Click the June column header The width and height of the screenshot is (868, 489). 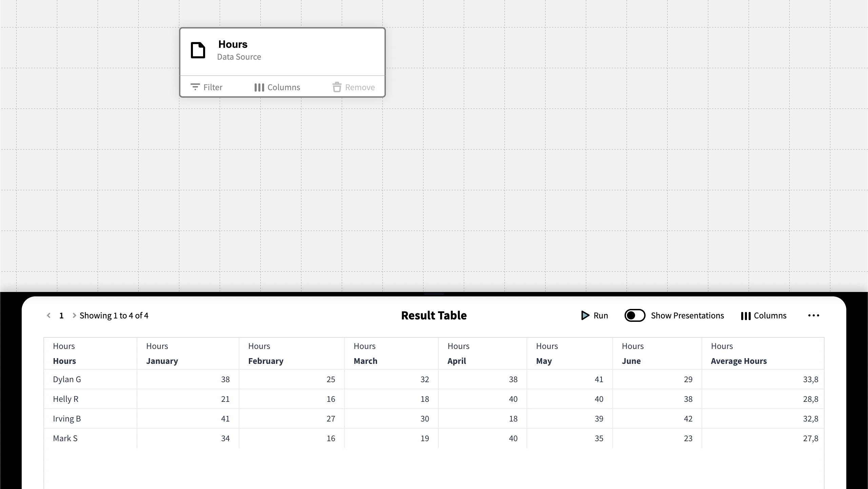point(631,361)
